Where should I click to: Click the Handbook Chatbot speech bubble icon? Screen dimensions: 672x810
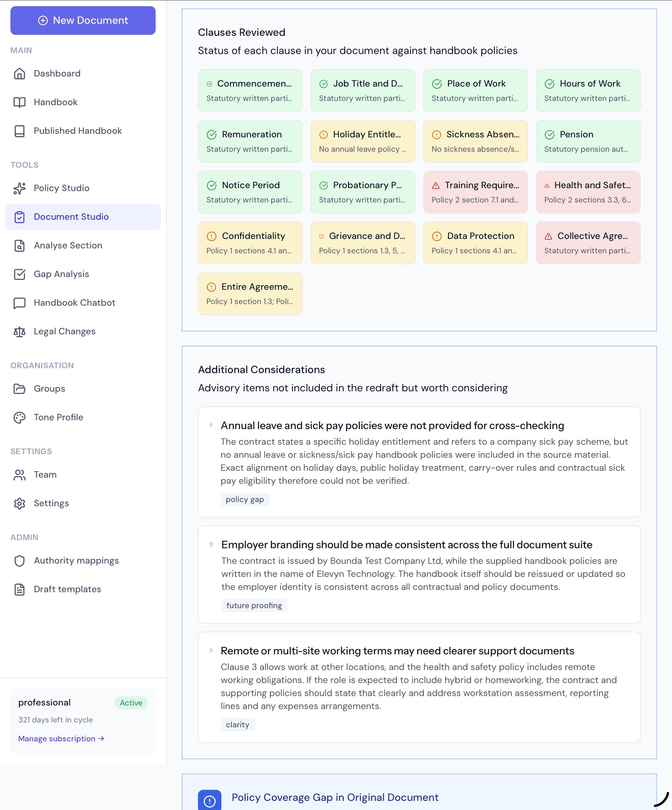click(19, 303)
